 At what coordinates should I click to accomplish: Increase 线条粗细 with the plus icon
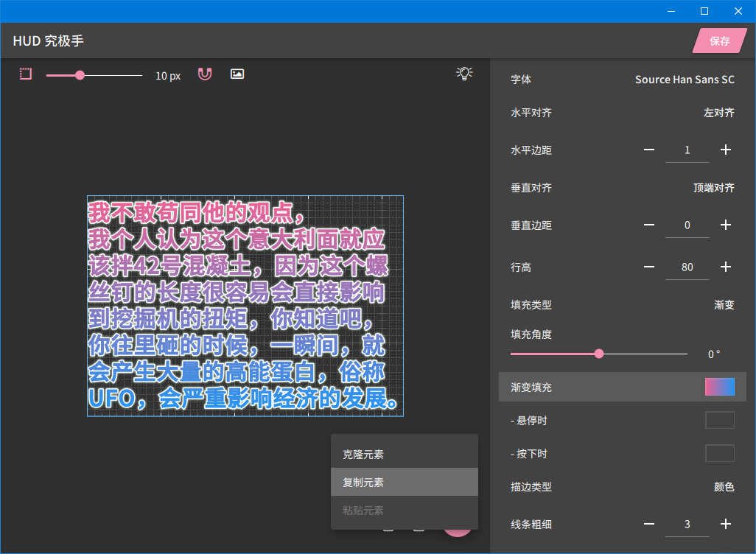point(726,524)
